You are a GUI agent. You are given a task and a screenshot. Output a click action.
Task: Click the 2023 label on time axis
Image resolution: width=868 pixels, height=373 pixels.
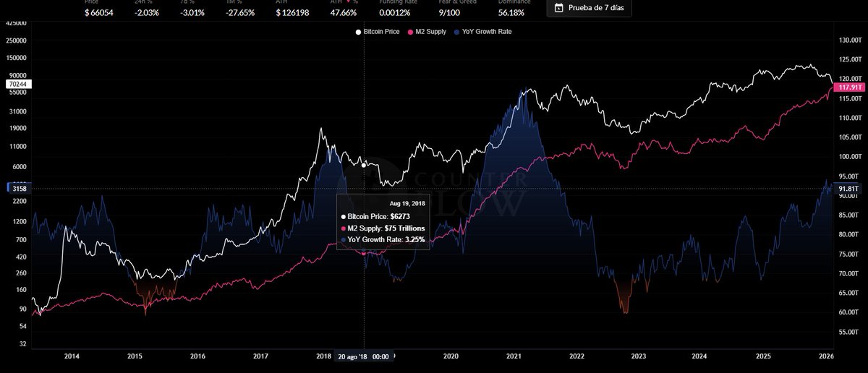(x=639, y=356)
